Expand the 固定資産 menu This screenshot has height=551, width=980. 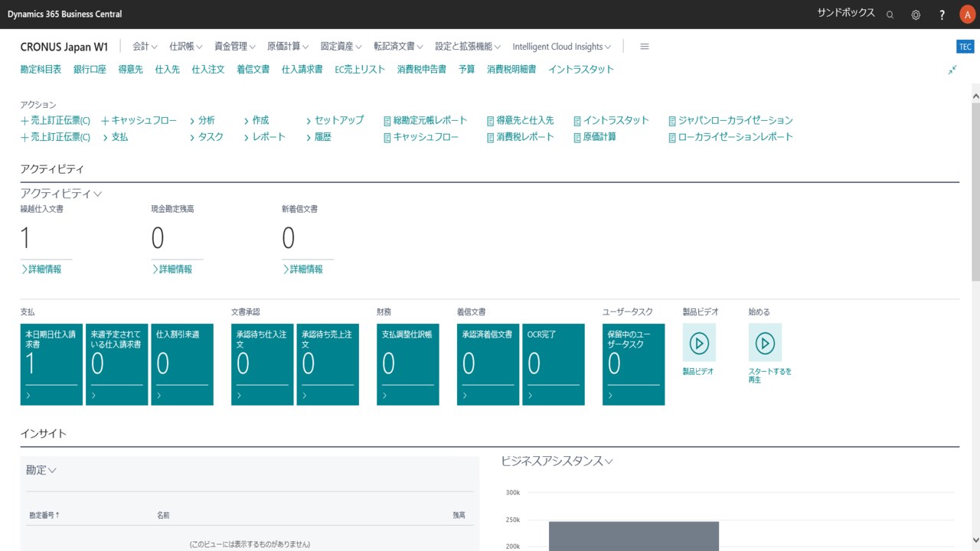(x=341, y=47)
